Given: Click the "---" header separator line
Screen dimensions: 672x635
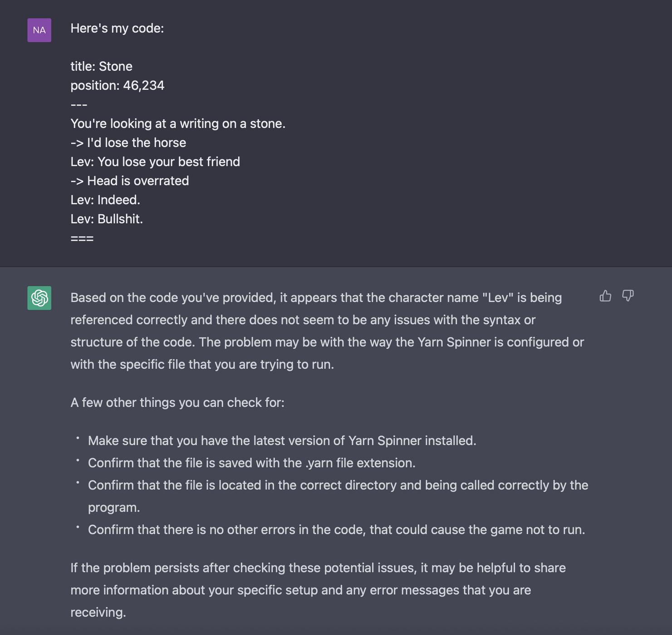Looking at the screenshot, I should [x=79, y=105].
